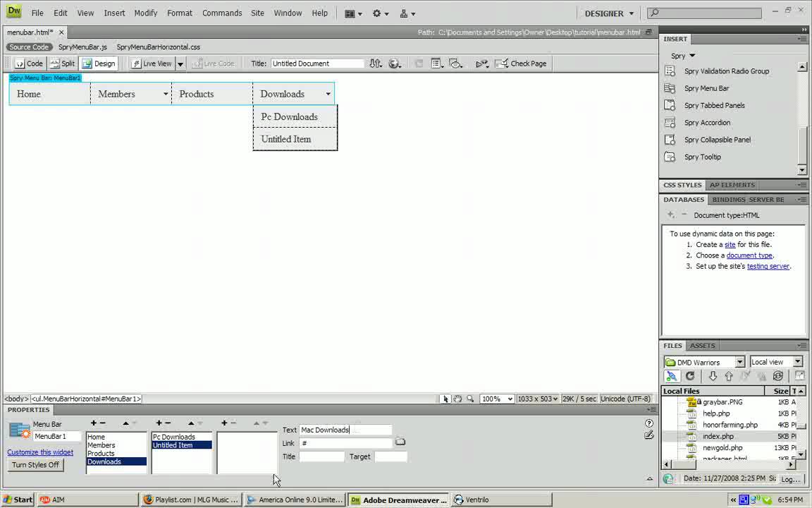Insert Spry Tooltip
The width and height of the screenshot is (812, 508).
pos(702,157)
